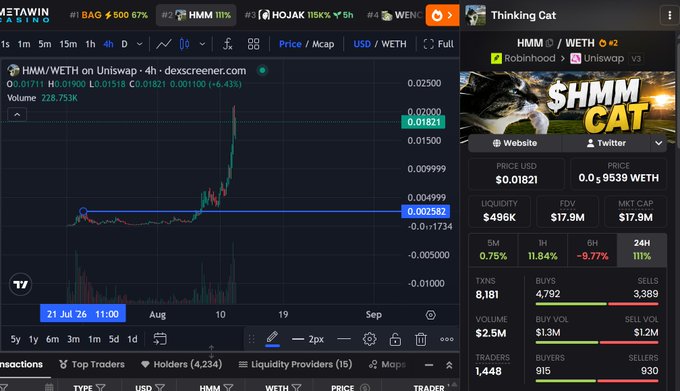The image size is (680, 391).
Task: Select the 1H stats period
Action: pos(543,250)
